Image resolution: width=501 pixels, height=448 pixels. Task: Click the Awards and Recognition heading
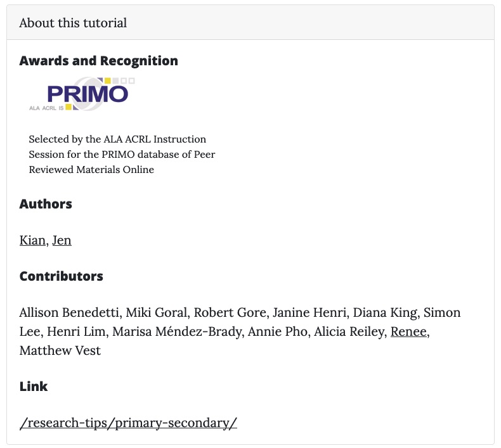(99, 61)
